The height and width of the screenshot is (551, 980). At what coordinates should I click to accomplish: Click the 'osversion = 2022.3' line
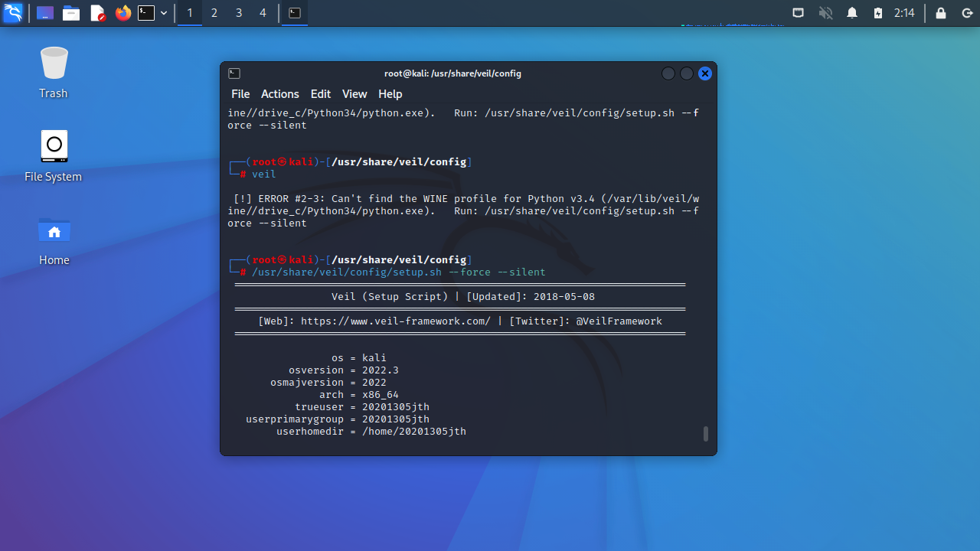coord(344,370)
